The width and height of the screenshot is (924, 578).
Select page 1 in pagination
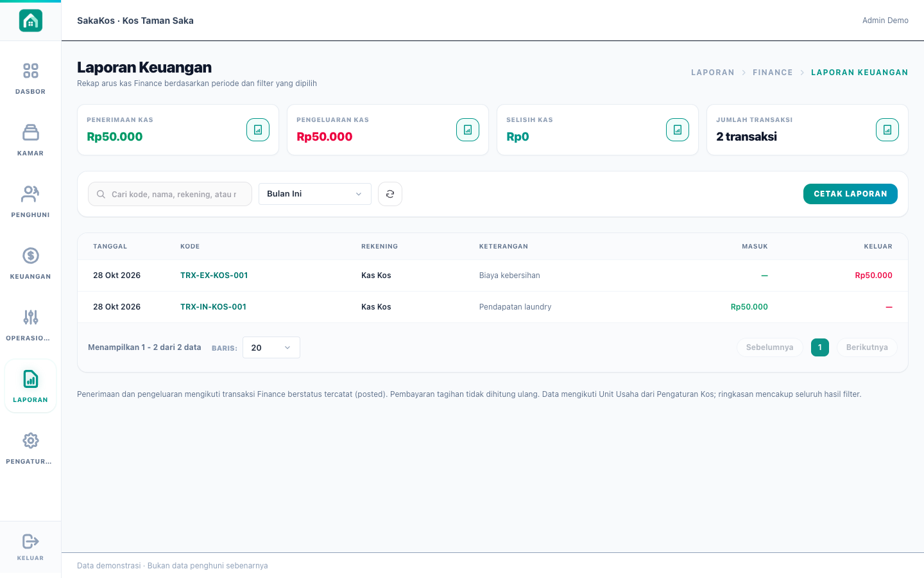820,347
